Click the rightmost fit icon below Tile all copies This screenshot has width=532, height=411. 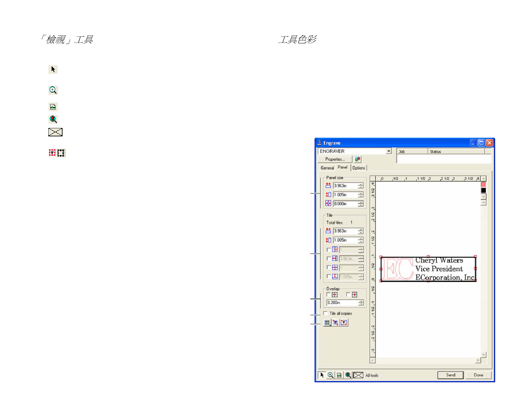tap(344, 323)
